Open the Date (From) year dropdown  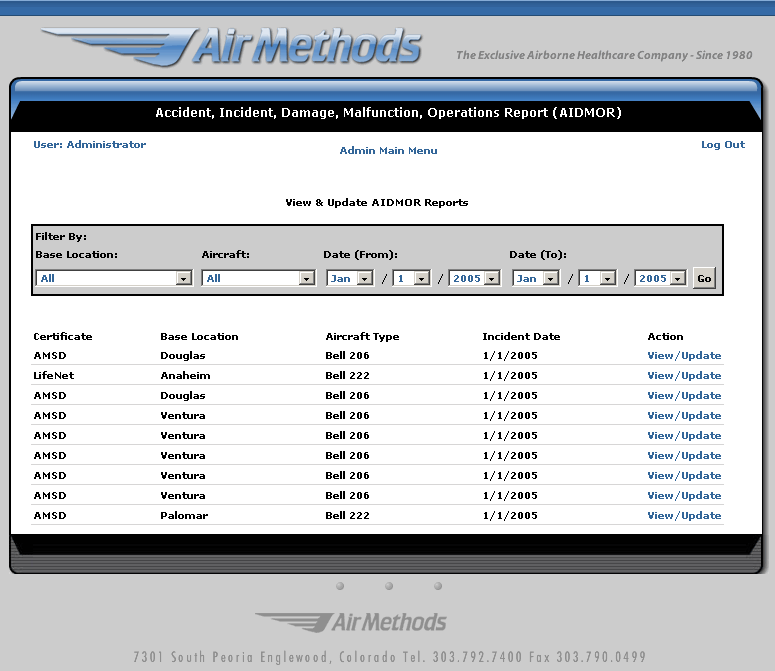coord(474,278)
